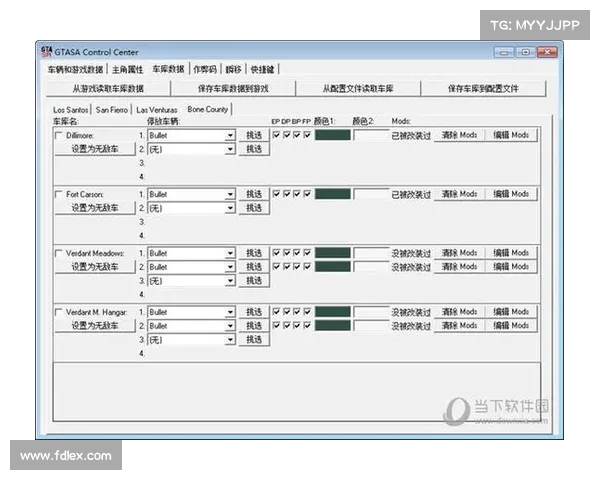
Task: Click 挑选 button for Verdant Meadows slot 3
Action: point(254,281)
